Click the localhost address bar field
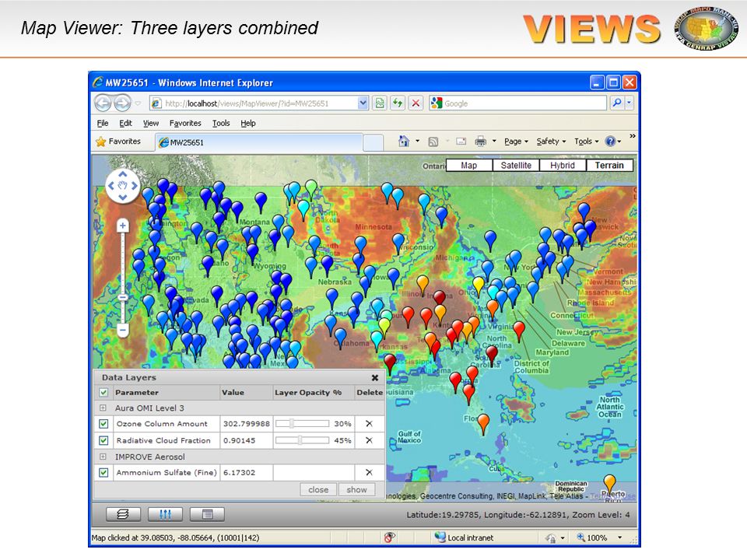This screenshot has height=560, width=747. 253,103
